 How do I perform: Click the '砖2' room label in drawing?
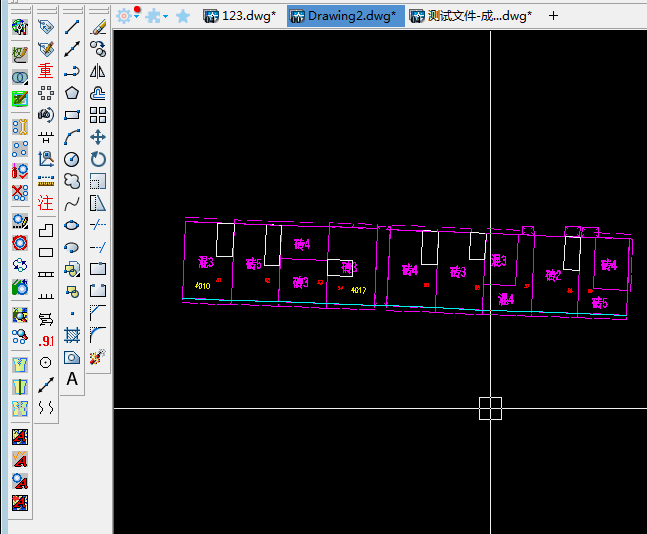(553, 275)
